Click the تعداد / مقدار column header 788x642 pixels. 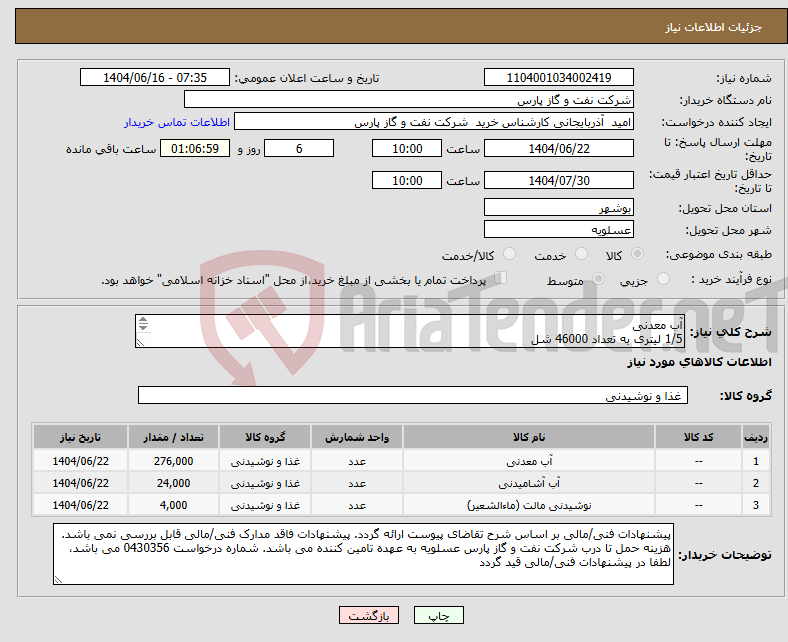click(x=173, y=437)
